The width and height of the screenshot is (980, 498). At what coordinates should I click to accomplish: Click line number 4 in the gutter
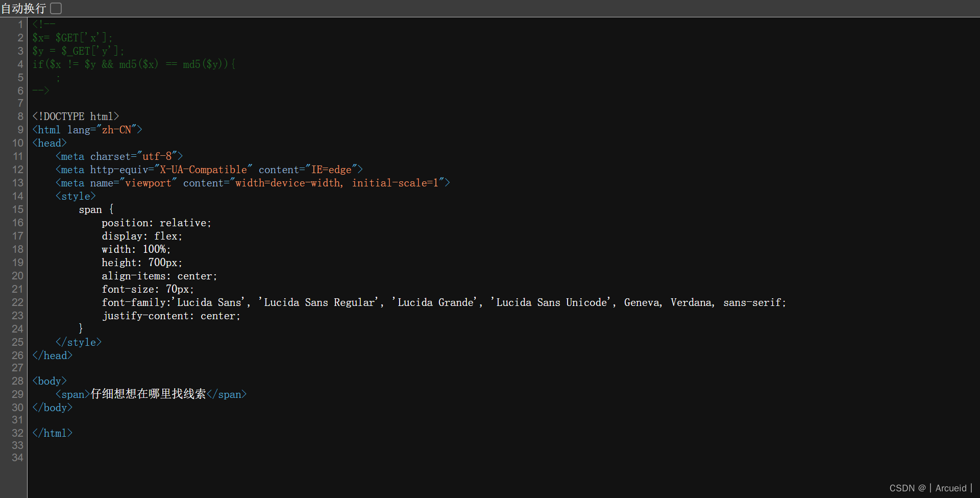click(20, 64)
